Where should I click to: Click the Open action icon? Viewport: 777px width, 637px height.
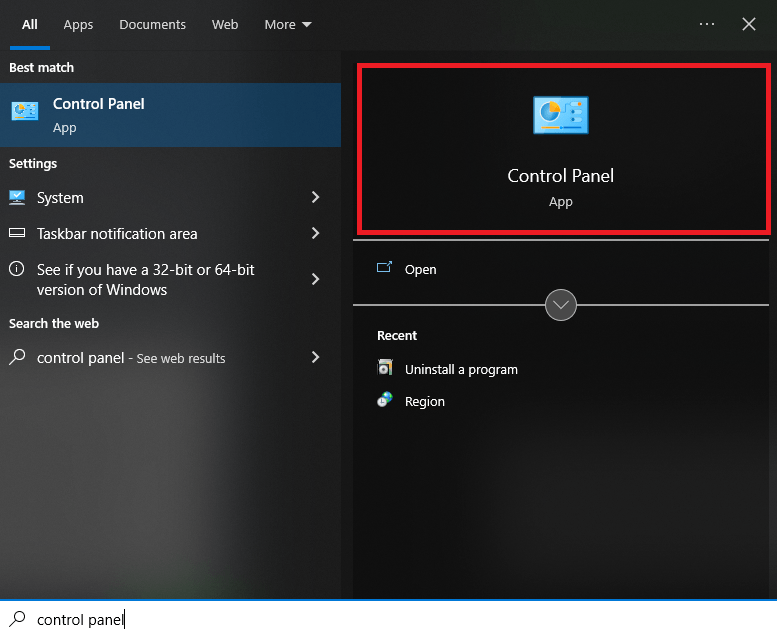point(385,268)
